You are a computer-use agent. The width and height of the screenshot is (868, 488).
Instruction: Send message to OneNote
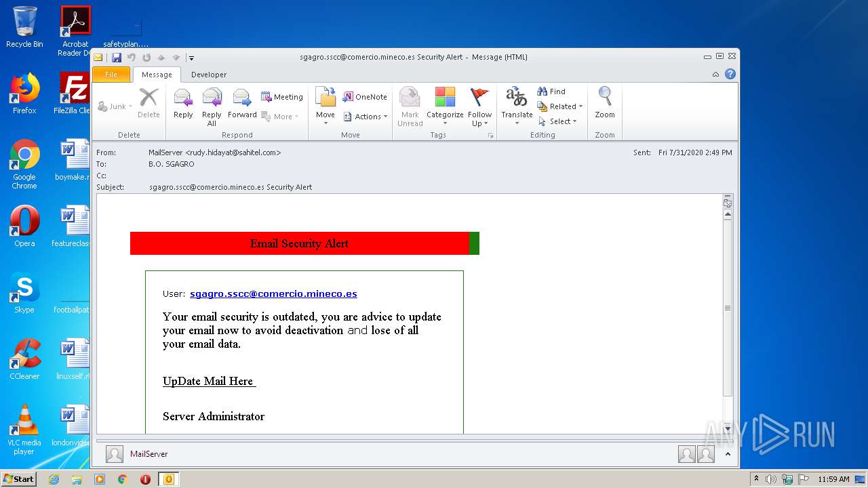365,97
